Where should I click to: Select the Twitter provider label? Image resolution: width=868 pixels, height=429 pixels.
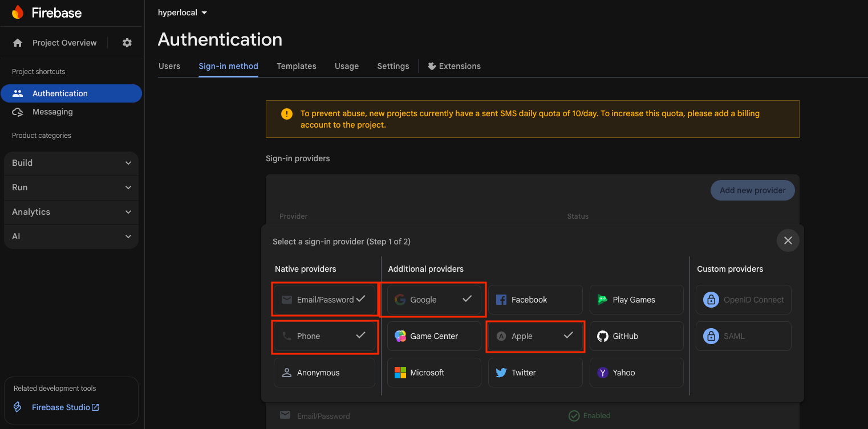[524, 373]
